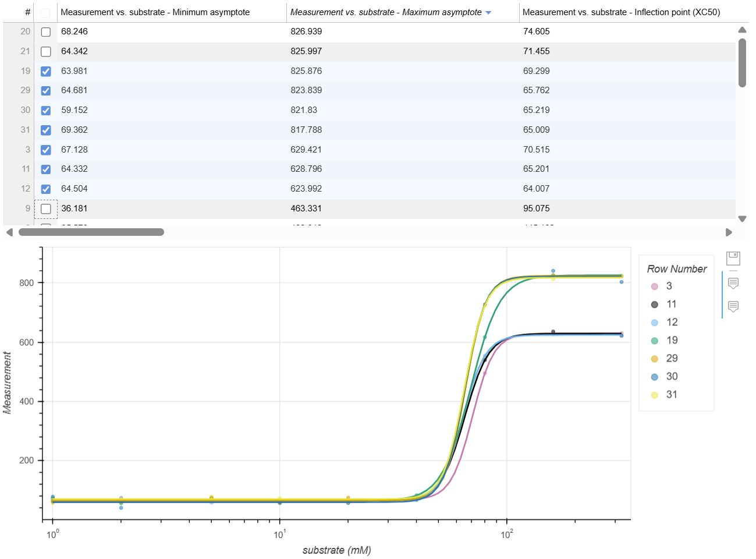The height and width of the screenshot is (559, 756).
Task: Click the pink legend marker for row 3
Action: (655, 286)
